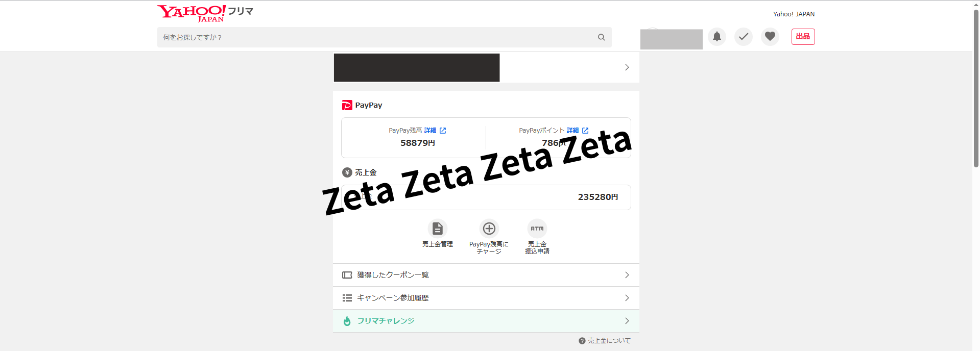Open 売上金振込申請 ATM icon

(537, 228)
